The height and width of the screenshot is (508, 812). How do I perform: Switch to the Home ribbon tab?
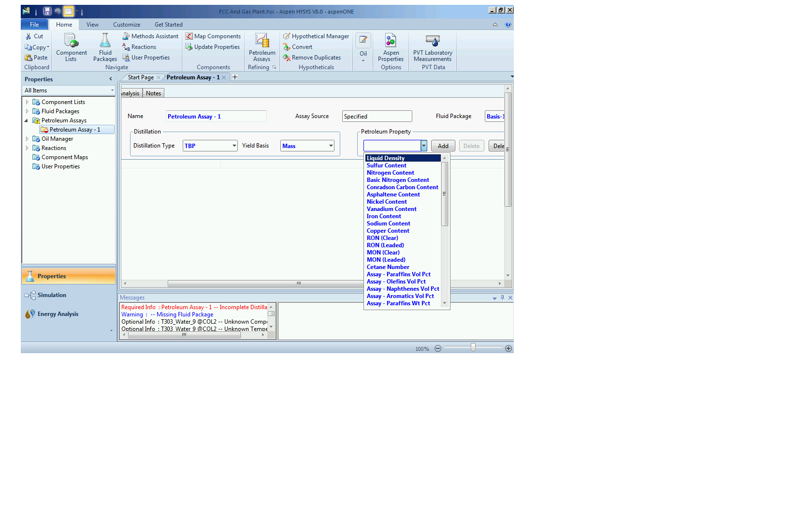[64, 25]
